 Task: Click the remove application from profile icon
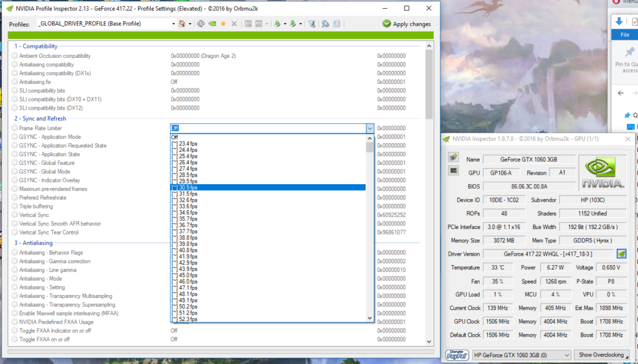[x=259, y=24]
